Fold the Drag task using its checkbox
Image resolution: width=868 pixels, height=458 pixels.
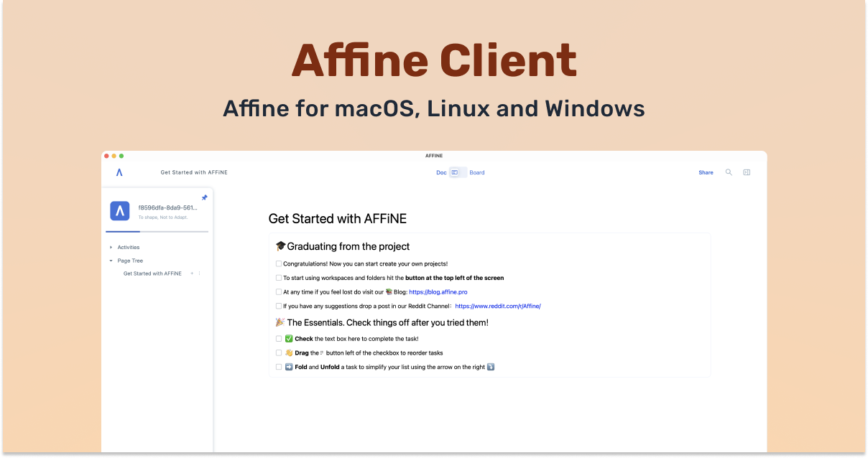pos(279,352)
